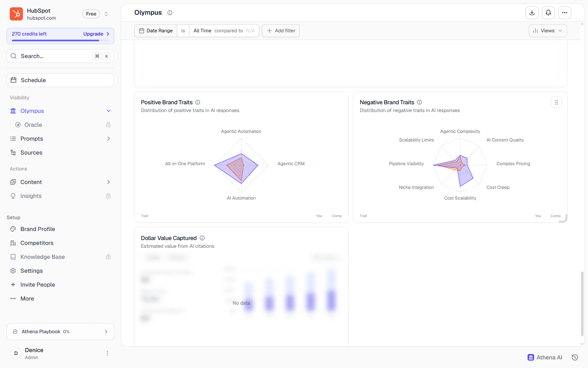This screenshot has width=588, height=368.
Task: Click the download export icon button
Action: click(532, 13)
